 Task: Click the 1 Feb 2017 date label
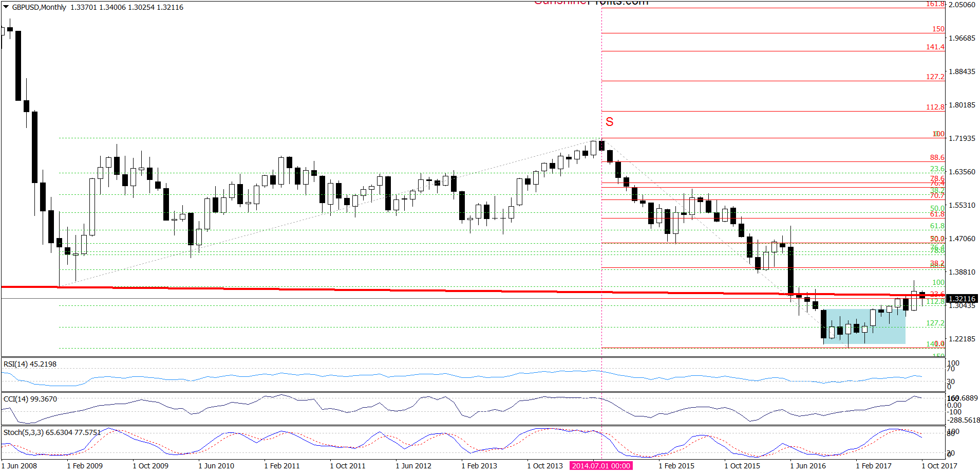874,466
